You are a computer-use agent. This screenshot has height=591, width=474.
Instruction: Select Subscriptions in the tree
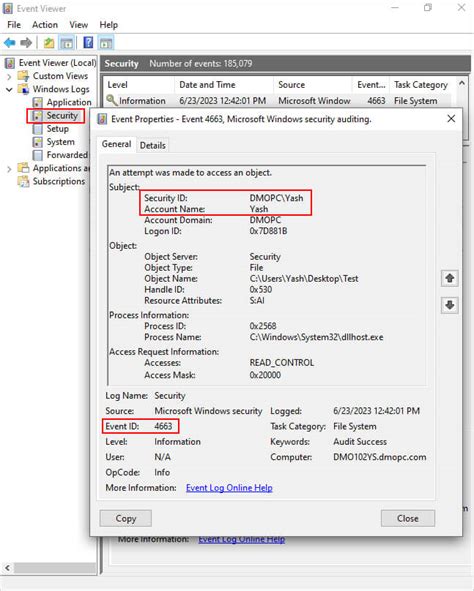click(x=59, y=181)
